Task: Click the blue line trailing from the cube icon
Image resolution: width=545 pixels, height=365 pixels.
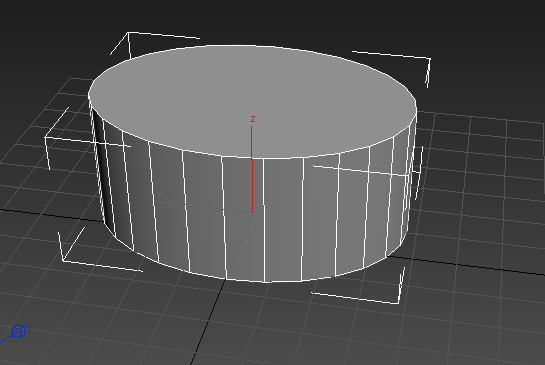Action: coord(6,338)
